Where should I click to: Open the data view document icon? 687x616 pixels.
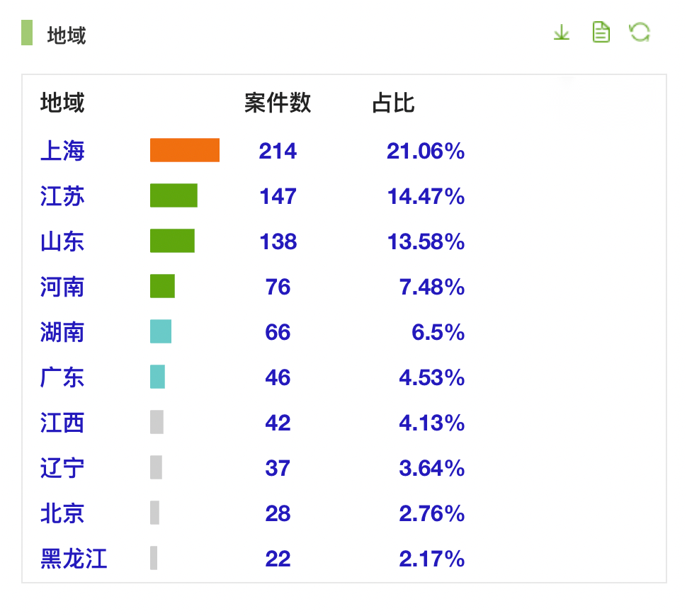pyautogui.click(x=601, y=33)
